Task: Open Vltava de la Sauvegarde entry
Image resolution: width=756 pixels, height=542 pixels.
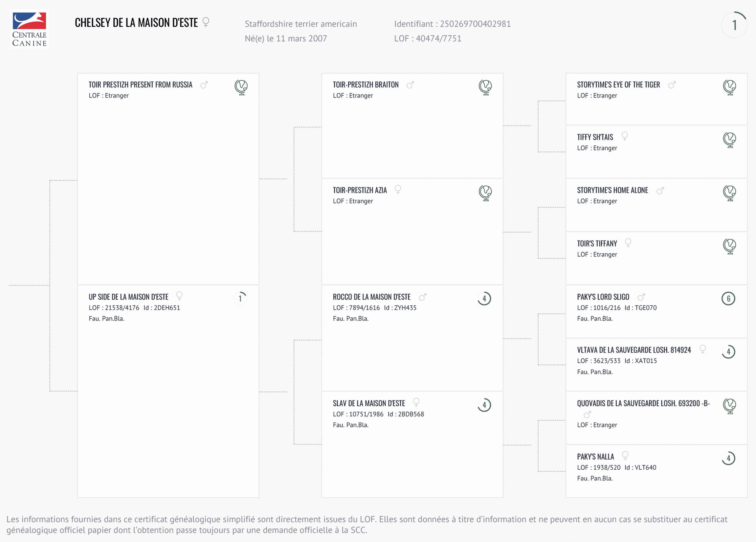Action: (634, 350)
